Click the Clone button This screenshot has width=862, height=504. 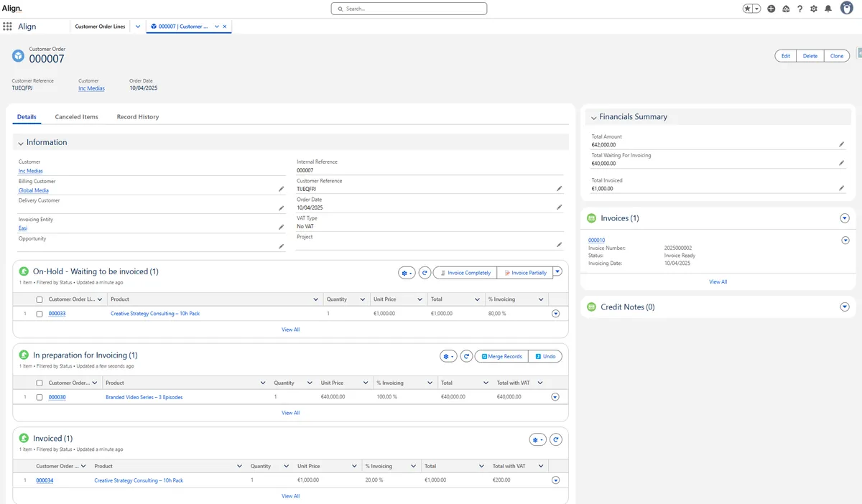(x=837, y=56)
